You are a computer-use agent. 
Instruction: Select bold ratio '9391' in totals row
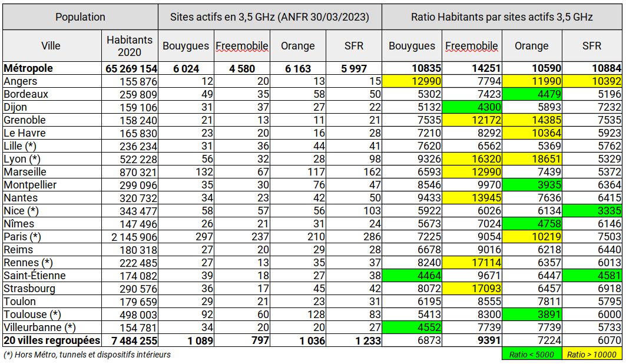click(472, 340)
